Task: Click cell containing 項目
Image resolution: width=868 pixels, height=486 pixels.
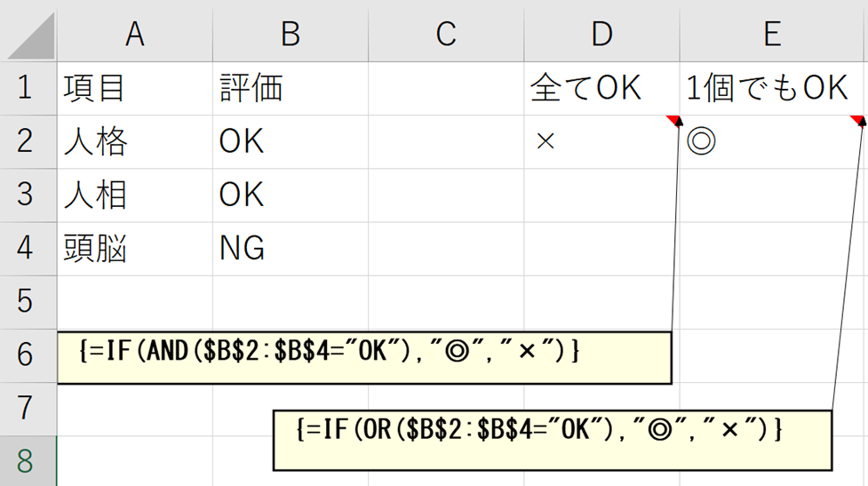Action: 134,88
